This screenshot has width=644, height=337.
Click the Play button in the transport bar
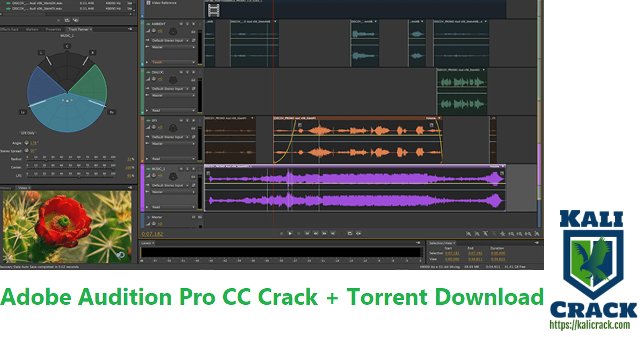[290, 233]
